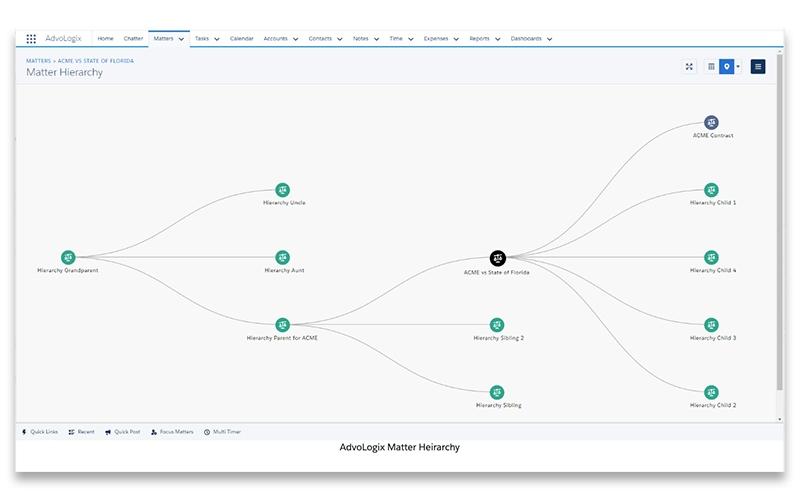Open the dark list panel icon
The image size is (800, 500).
[x=758, y=66]
